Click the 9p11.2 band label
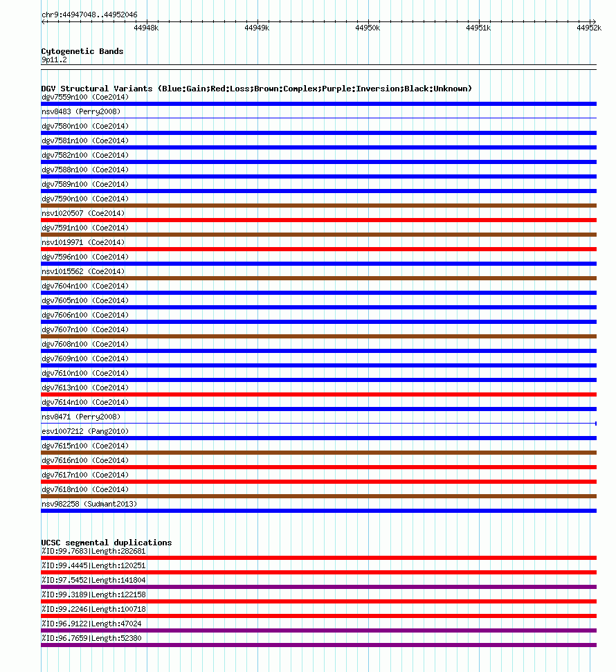The height and width of the screenshot is (672, 616). (x=54, y=60)
